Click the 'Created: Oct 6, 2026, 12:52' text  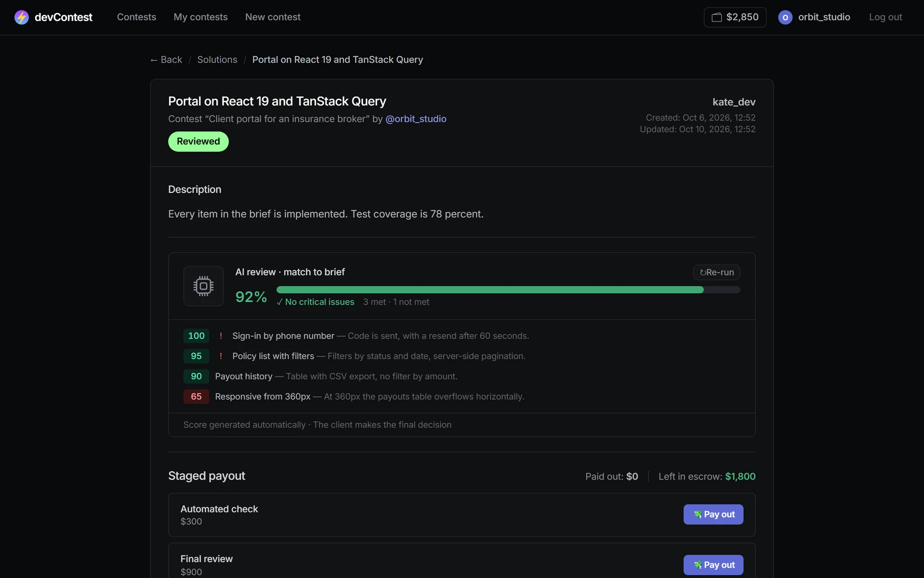[x=700, y=118]
